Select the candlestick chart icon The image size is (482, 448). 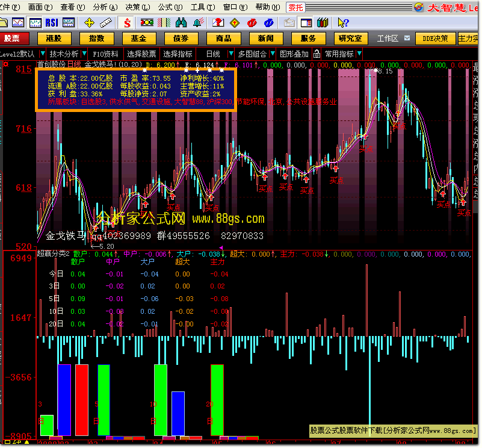click(36, 23)
